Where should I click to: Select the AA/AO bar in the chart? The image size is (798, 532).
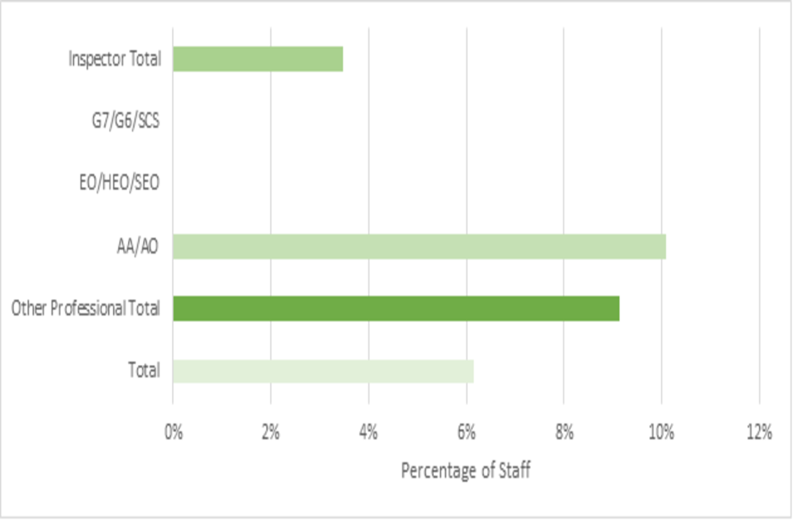click(419, 246)
